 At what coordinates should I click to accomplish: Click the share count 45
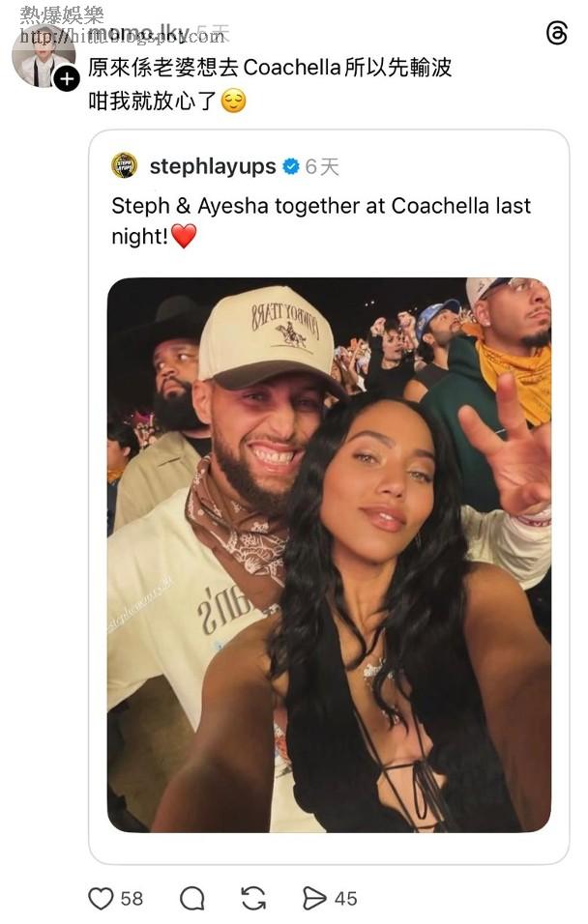click(x=345, y=898)
